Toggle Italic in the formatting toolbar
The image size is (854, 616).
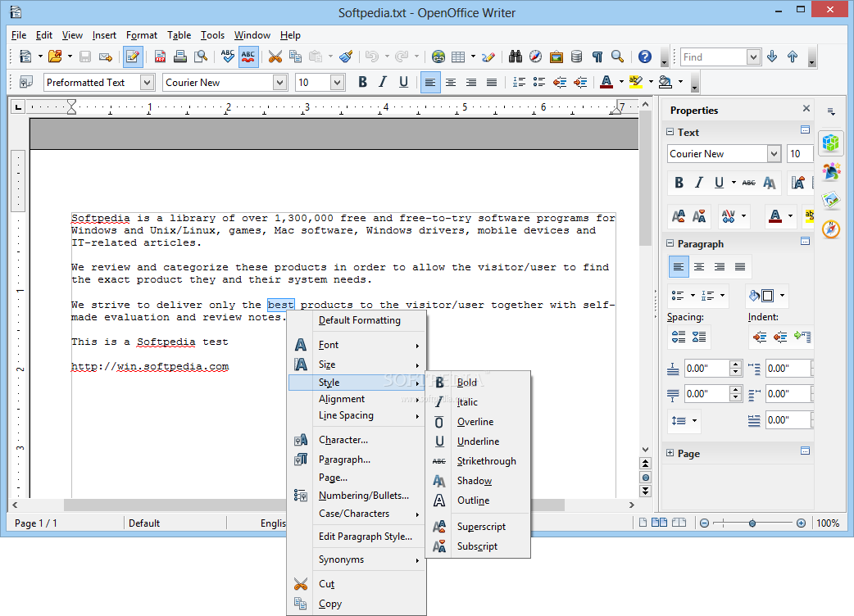pyautogui.click(x=383, y=82)
